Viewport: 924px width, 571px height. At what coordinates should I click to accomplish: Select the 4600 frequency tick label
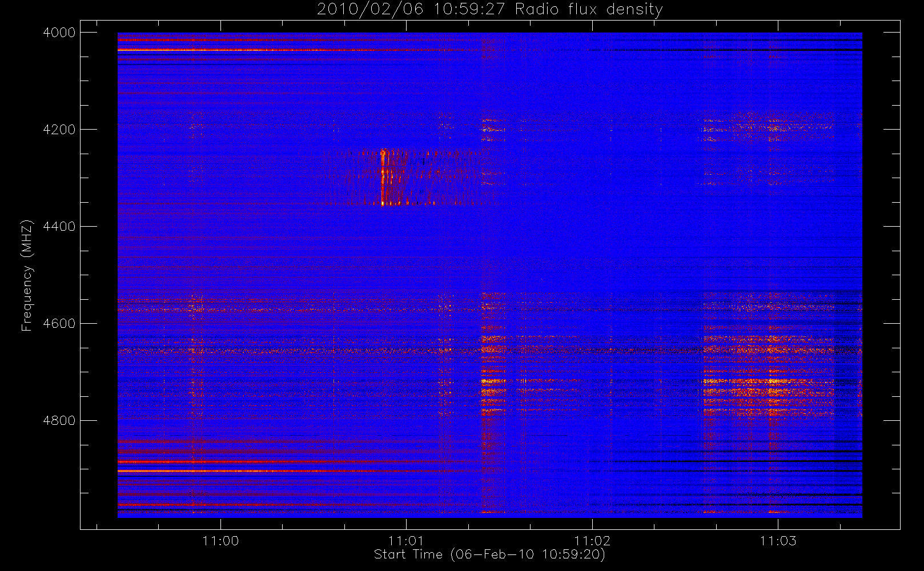tap(59, 324)
